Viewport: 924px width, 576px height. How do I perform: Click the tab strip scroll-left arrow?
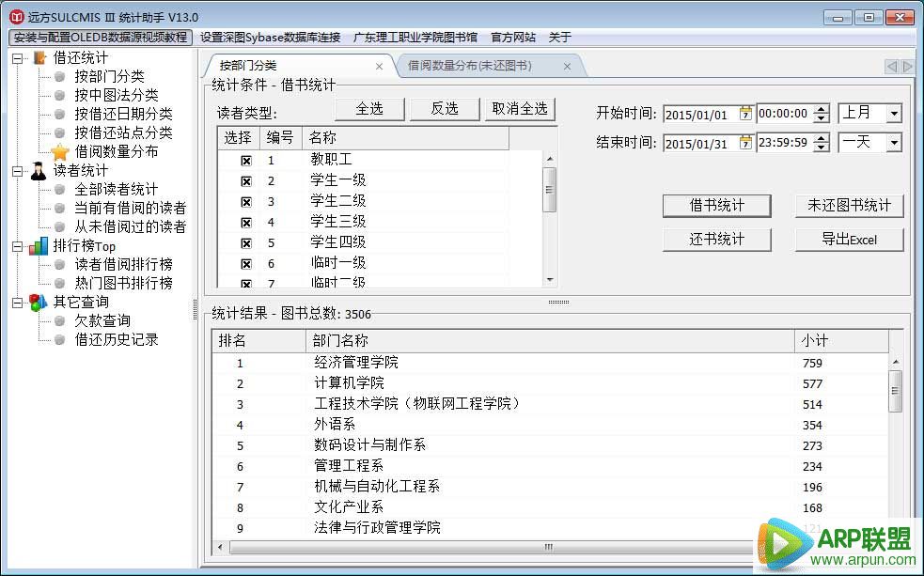[x=892, y=67]
